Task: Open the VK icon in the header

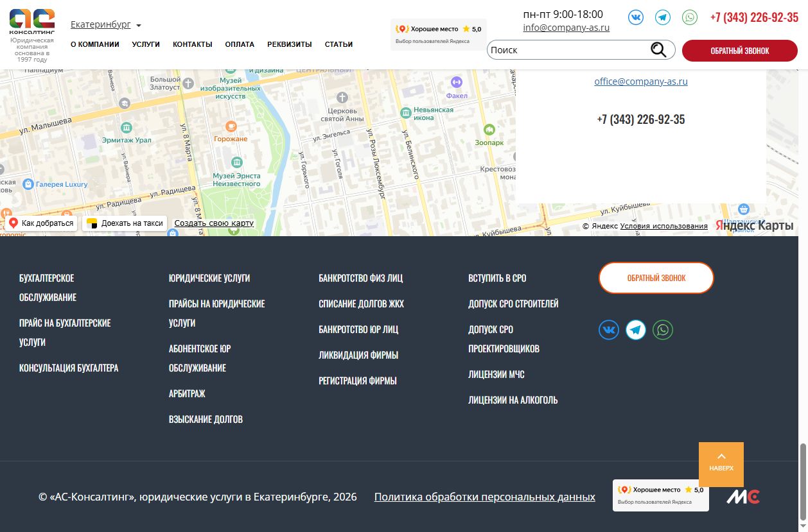Action: tap(636, 17)
